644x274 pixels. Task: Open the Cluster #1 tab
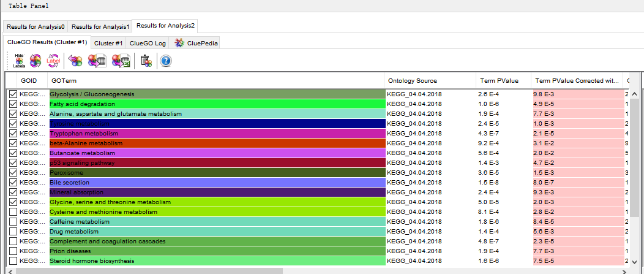[108, 43]
